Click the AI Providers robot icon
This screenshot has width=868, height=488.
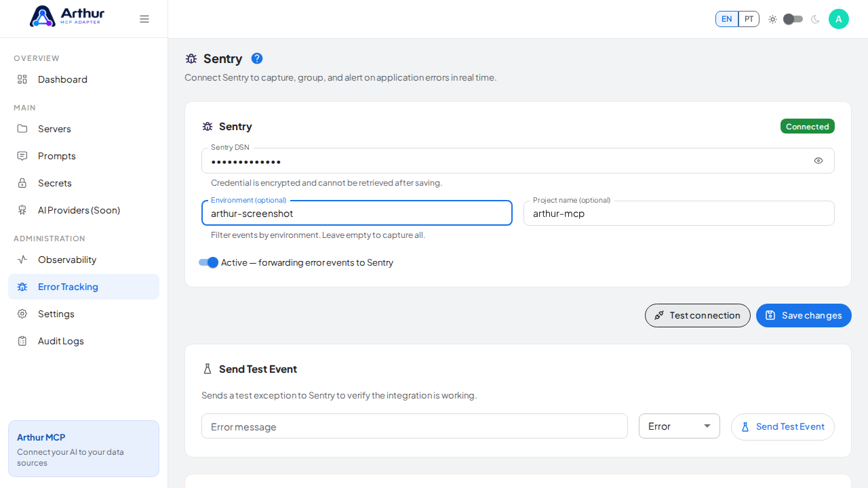(22, 210)
